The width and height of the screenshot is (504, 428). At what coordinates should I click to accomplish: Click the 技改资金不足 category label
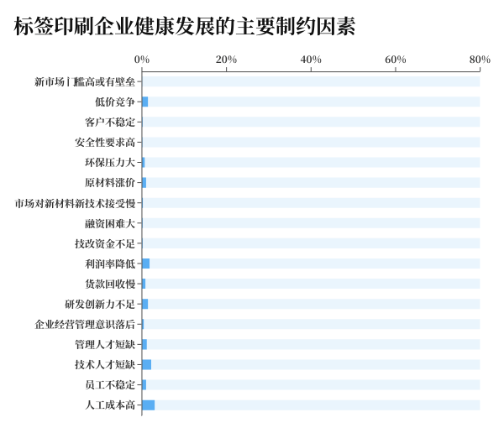(105, 243)
